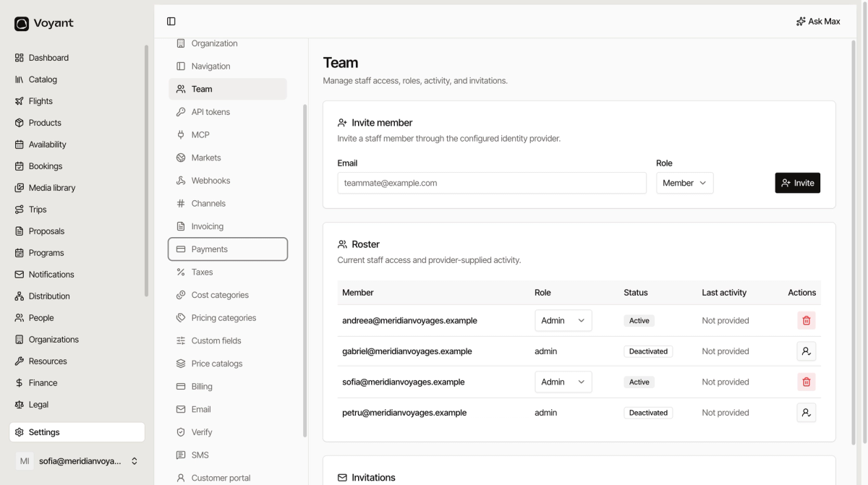Click the API tokens key icon
This screenshot has height=485, width=868.
click(181, 112)
